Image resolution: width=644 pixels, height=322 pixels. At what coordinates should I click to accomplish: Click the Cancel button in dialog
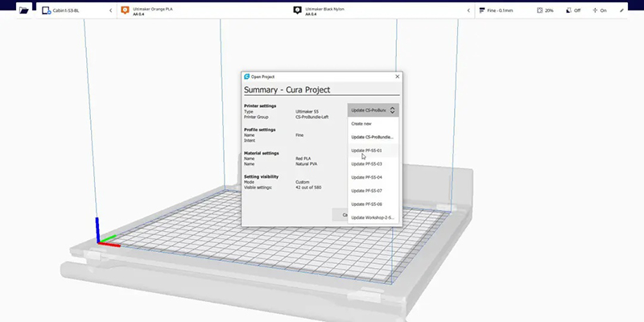(345, 214)
